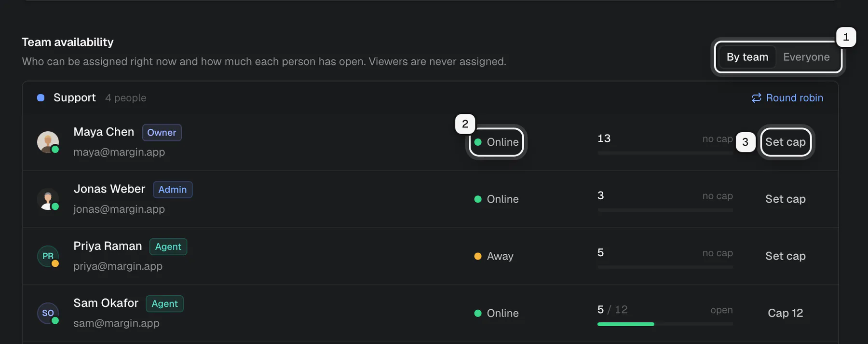The image size is (868, 344).
Task: Click Maya Chen's open count 13
Action: [x=604, y=138]
